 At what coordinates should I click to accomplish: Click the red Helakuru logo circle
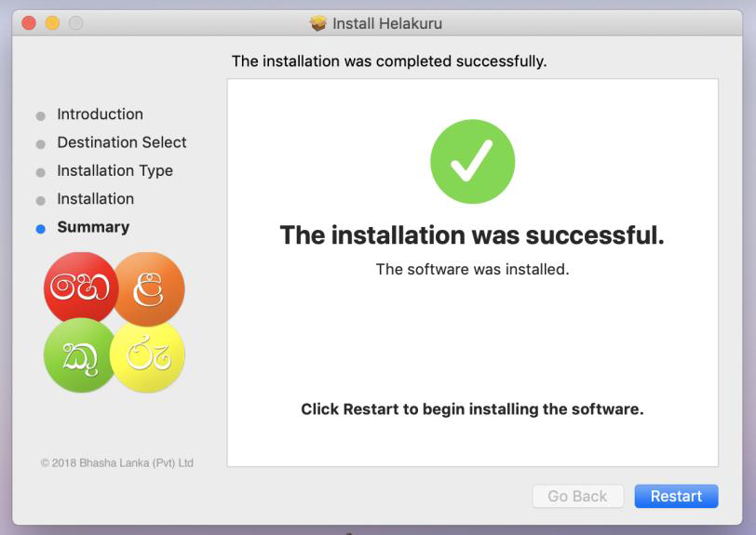point(80,288)
